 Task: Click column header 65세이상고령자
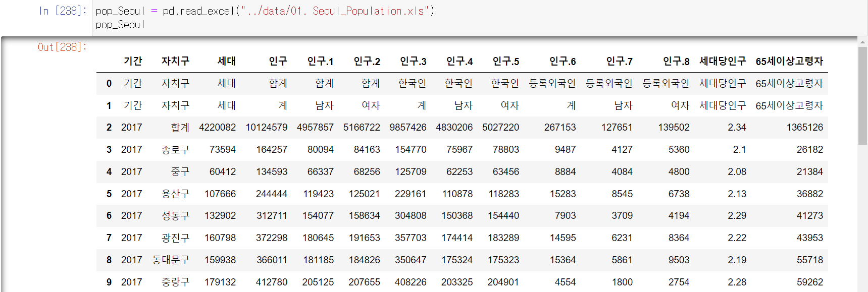point(789,61)
